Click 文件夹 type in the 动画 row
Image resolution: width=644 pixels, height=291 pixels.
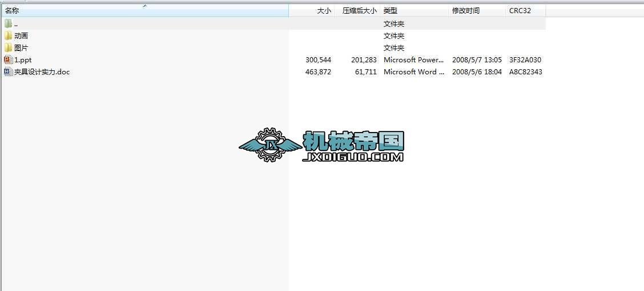pos(394,36)
